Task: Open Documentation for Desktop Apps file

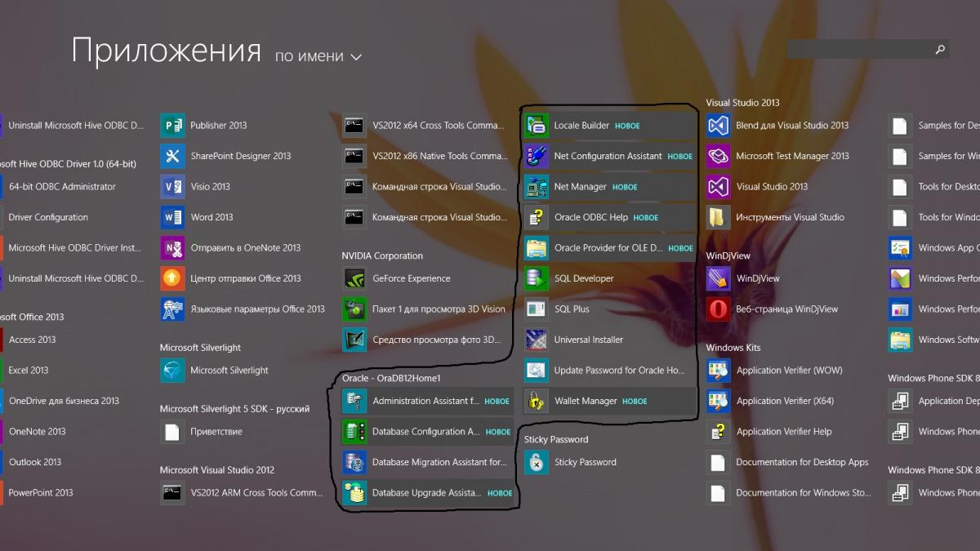Action: (791, 462)
